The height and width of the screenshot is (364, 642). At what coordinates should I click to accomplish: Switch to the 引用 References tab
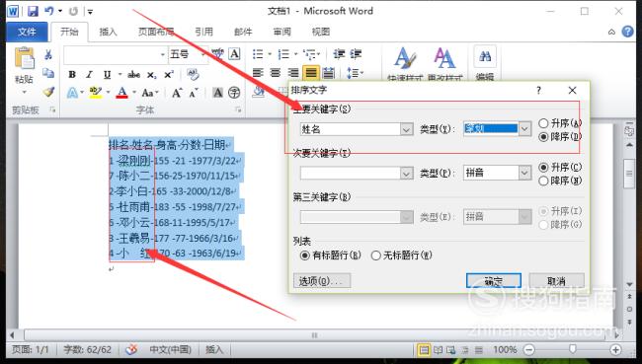click(x=203, y=32)
